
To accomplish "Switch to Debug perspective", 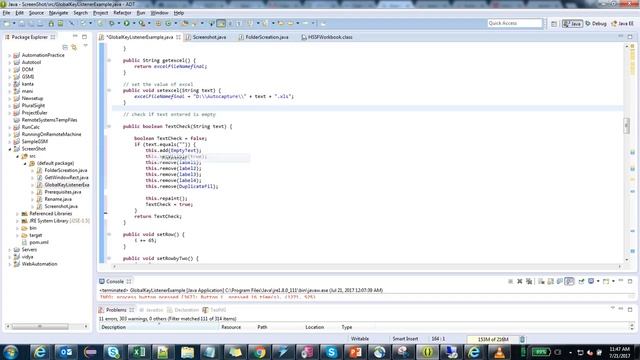I will [x=596, y=24].
